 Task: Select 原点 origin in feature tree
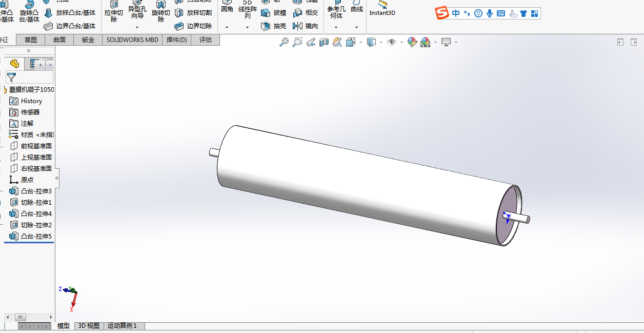pyautogui.click(x=22, y=180)
